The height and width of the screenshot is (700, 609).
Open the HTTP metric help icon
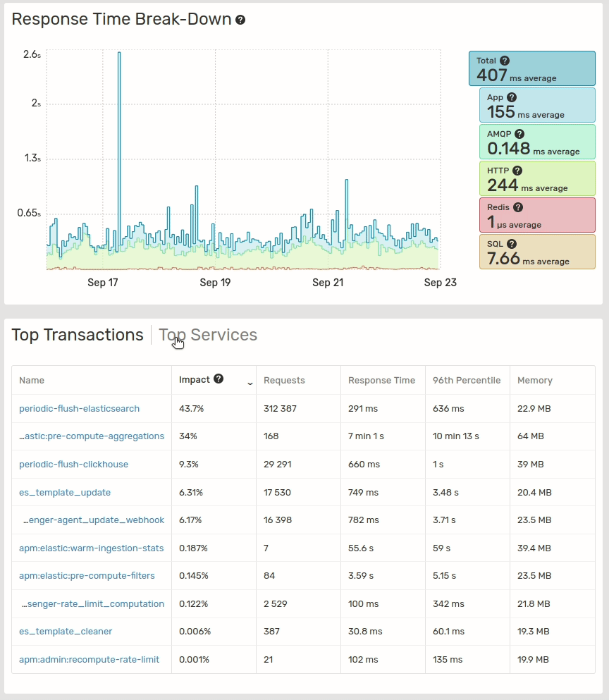click(x=517, y=171)
